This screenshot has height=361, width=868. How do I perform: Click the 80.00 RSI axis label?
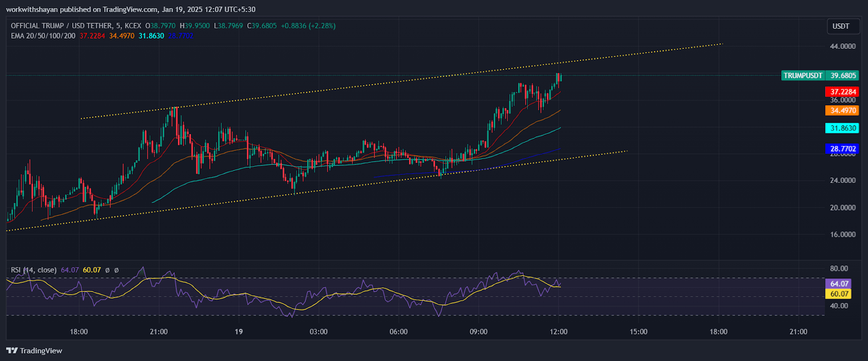pos(839,268)
